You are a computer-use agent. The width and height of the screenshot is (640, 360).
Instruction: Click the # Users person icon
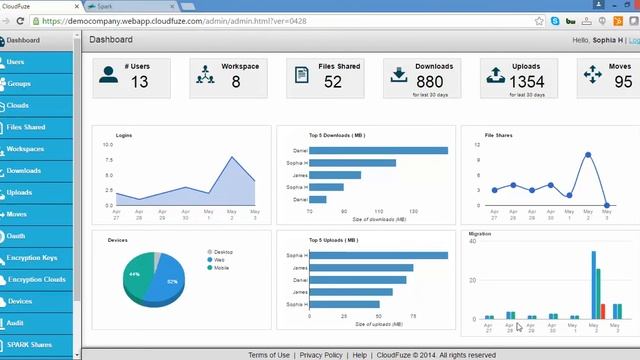click(x=109, y=75)
